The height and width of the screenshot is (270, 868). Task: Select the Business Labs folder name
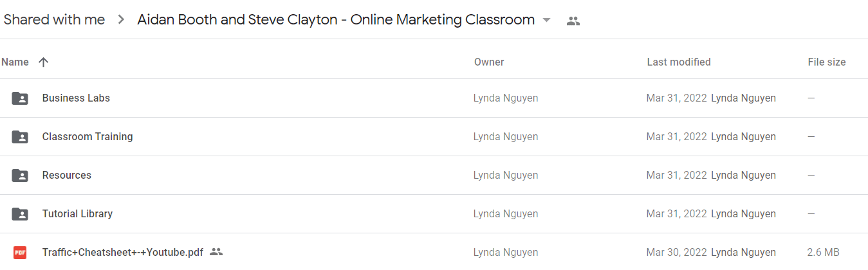(x=76, y=98)
